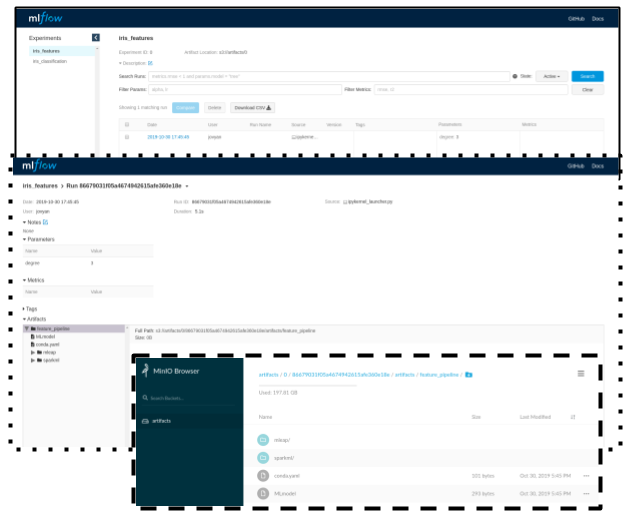Tick the checkbox for the 2019-10-30 run row
This screenshot has width=631, height=517.
(x=127, y=137)
